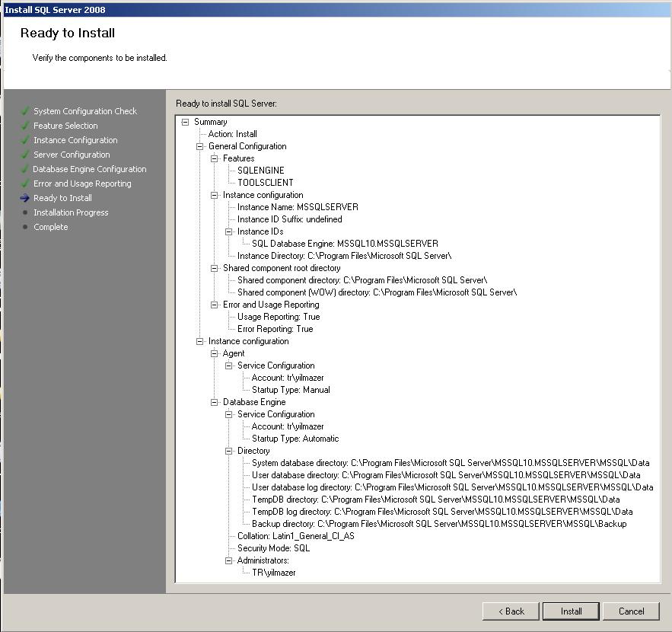
Task: Collapse the Summary root node
Action: pos(185,122)
